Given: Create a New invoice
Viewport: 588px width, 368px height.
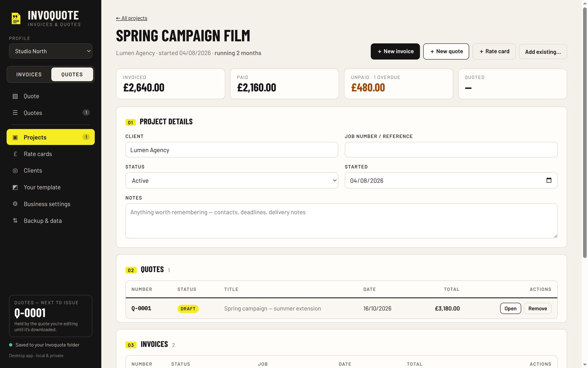Looking at the screenshot, I should pos(395,51).
